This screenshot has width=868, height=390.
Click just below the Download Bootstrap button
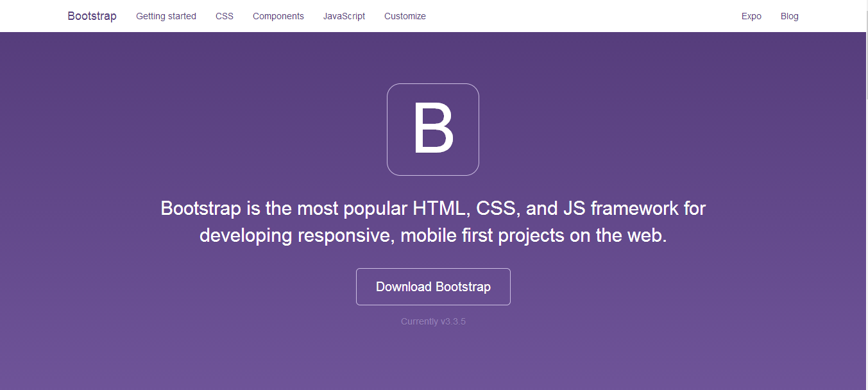(433, 310)
